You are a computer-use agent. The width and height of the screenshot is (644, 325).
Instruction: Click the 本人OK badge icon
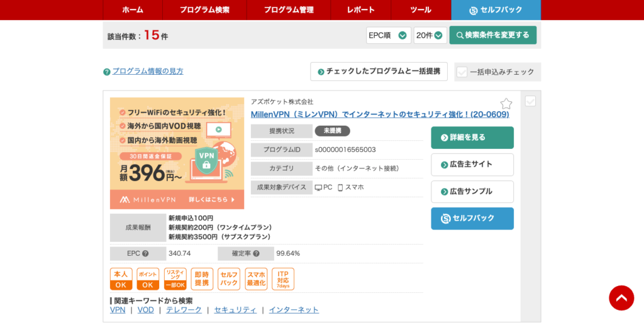(x=121, y=279)
